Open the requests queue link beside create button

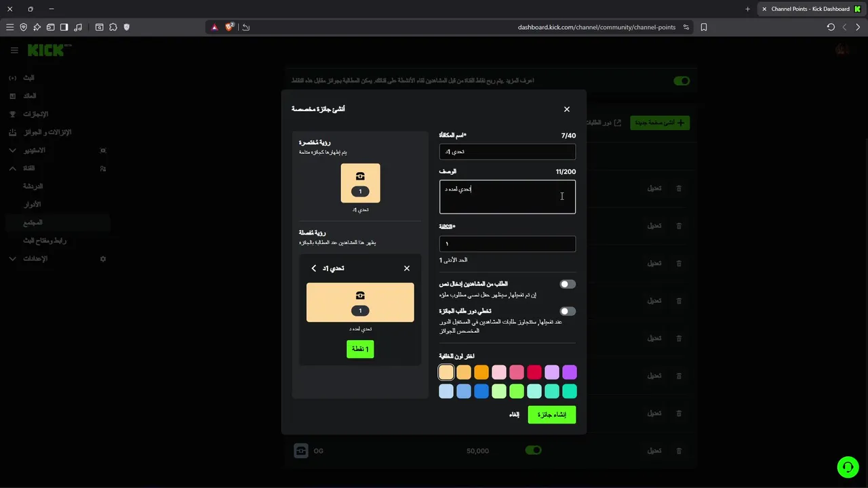click(x=604, y=123)
